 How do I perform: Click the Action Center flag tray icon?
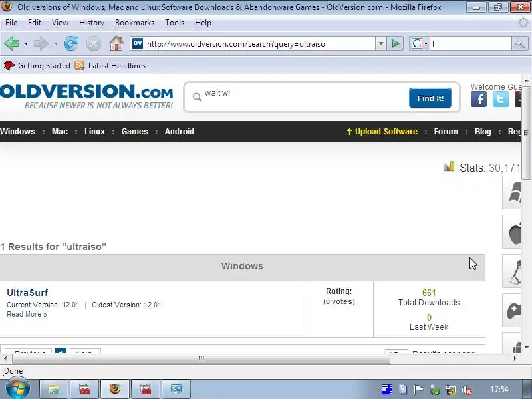click(x=418, y=390)
